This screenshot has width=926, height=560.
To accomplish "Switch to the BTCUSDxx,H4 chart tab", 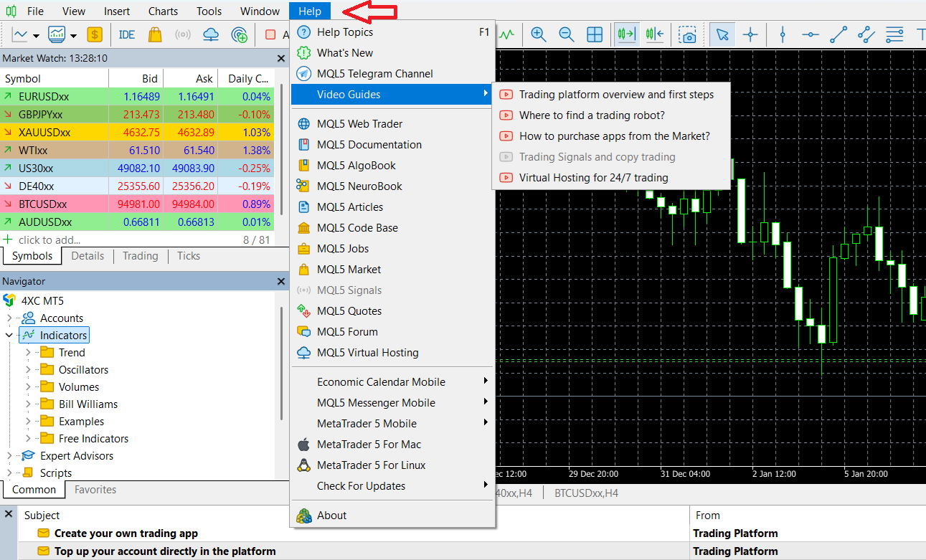I will 586,493.
